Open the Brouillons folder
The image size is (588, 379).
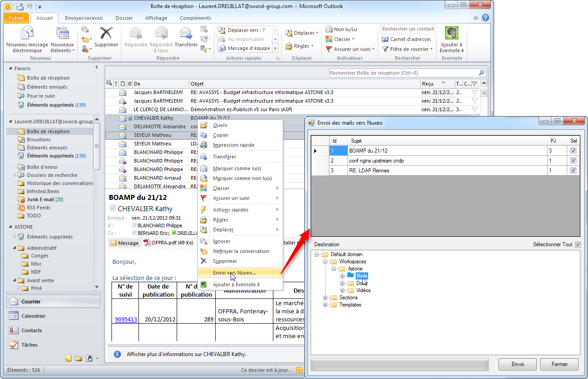point(39,140)
